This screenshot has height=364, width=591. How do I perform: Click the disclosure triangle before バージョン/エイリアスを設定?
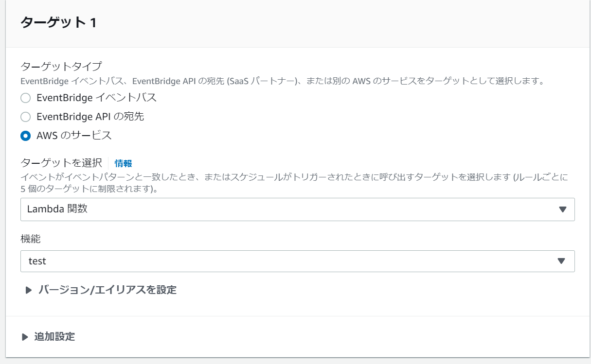click(28, 290)
